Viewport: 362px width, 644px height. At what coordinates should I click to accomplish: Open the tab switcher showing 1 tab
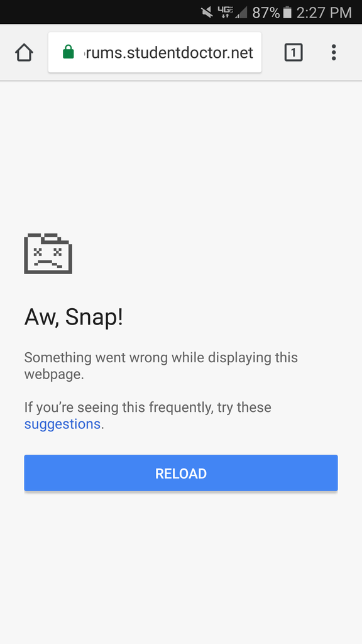coord(293,53)
